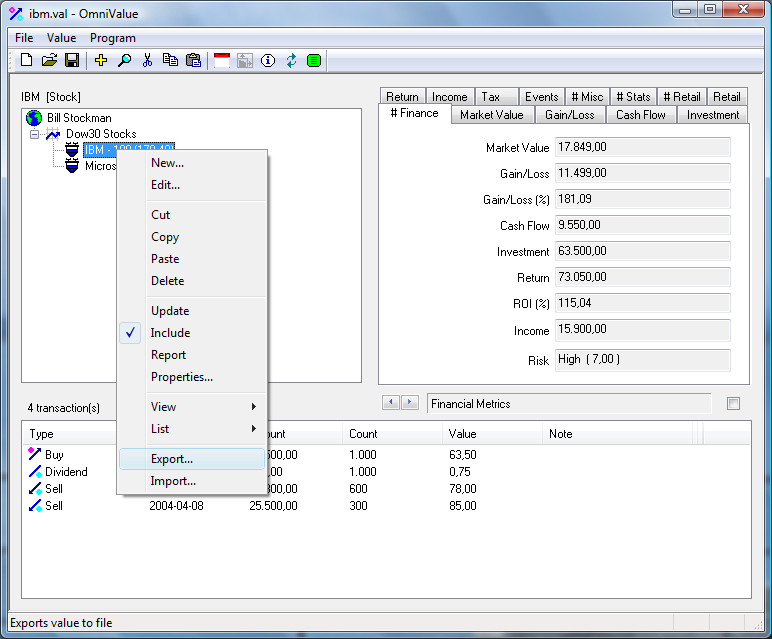Open the File menu

click(24, 38)
